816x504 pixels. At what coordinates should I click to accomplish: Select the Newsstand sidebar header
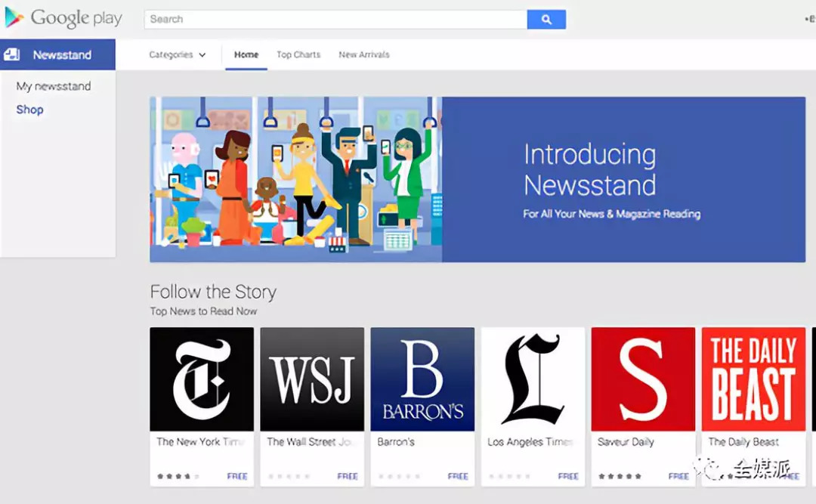pyautogui.click(x=57, y=54)
